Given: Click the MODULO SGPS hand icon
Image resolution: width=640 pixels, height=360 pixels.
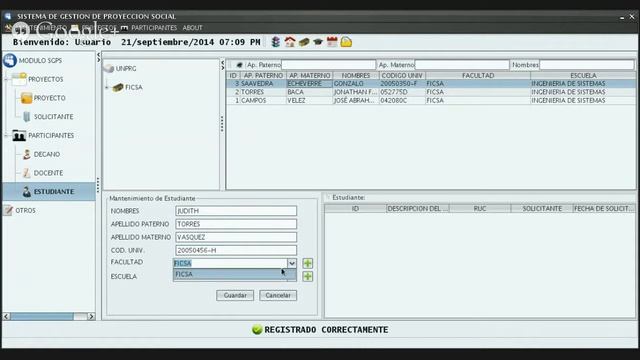Looking at the screenshot, I should pyautogui.click(x=10, y=60).
